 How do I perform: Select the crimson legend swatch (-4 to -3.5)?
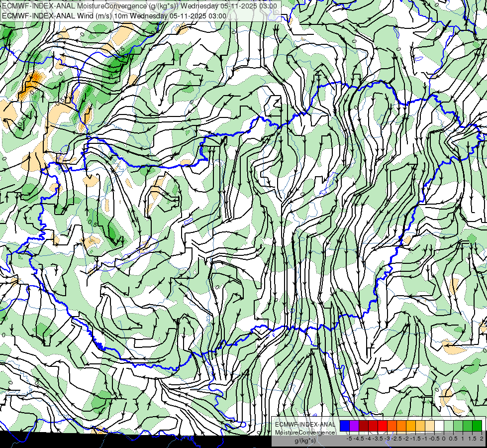tap(373, 426)
